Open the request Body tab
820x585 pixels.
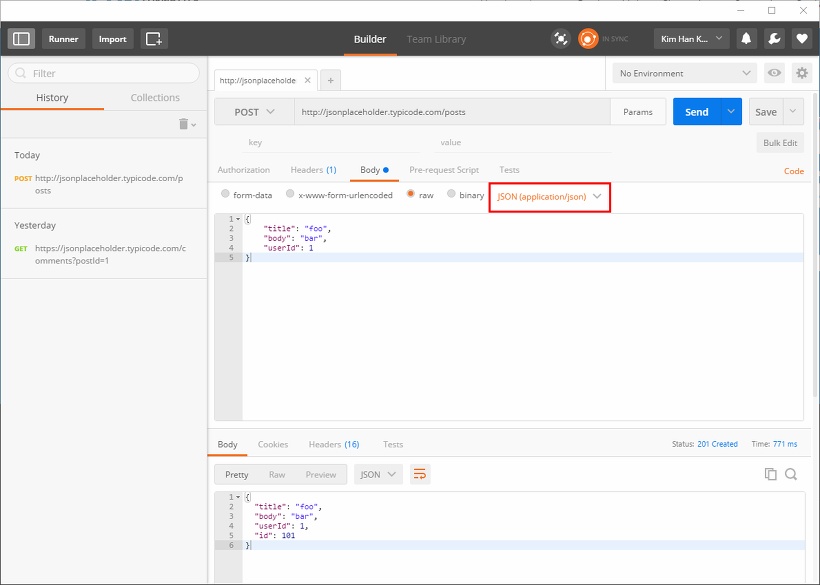coord(374,170)
